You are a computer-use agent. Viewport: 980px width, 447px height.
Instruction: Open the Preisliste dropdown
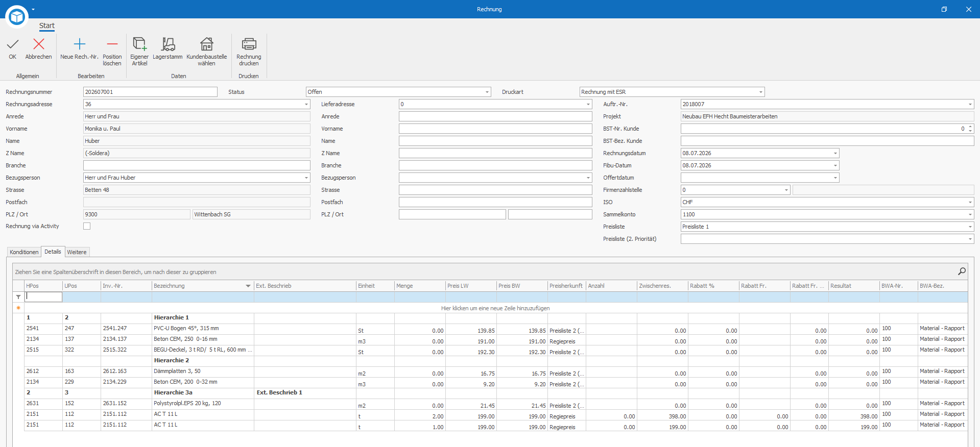[970, 227]
